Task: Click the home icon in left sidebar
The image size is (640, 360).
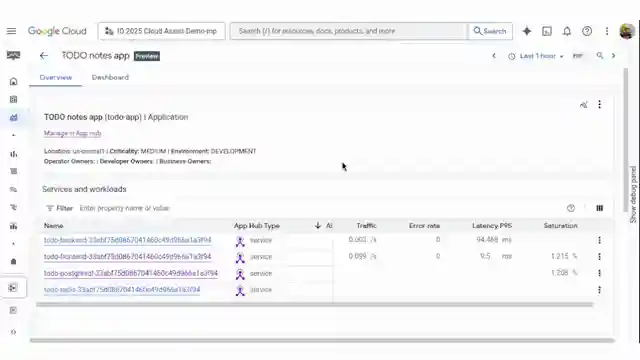Action: [x=13, y=82]
